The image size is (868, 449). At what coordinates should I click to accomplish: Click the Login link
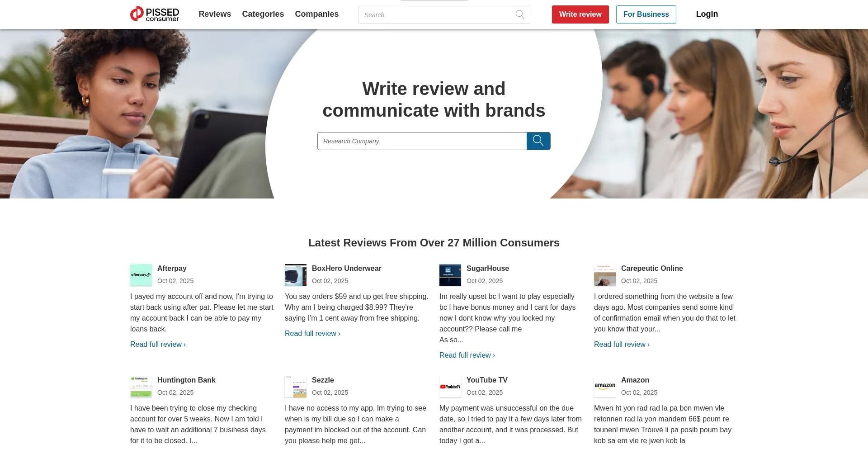click(x=707, y=14)
